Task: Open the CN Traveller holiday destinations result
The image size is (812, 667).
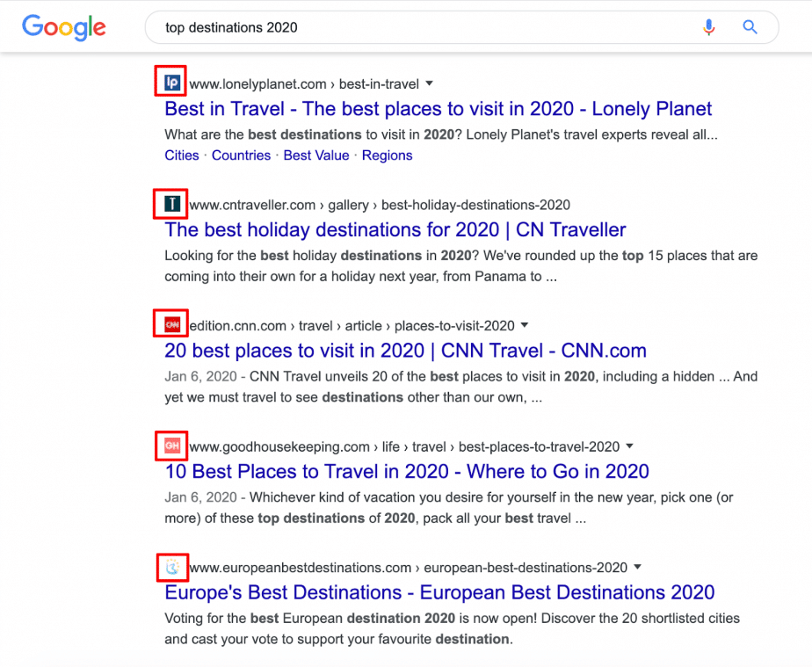Action: point(395,230)
